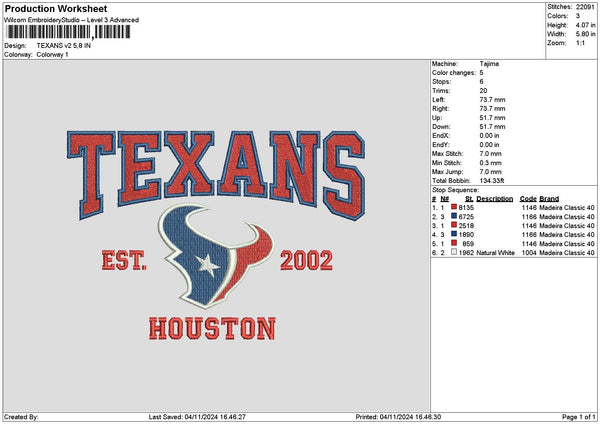Click the 'Description' column header
Image resolution: width=600 pixels, height=424 pixels.
coord(495,199)
